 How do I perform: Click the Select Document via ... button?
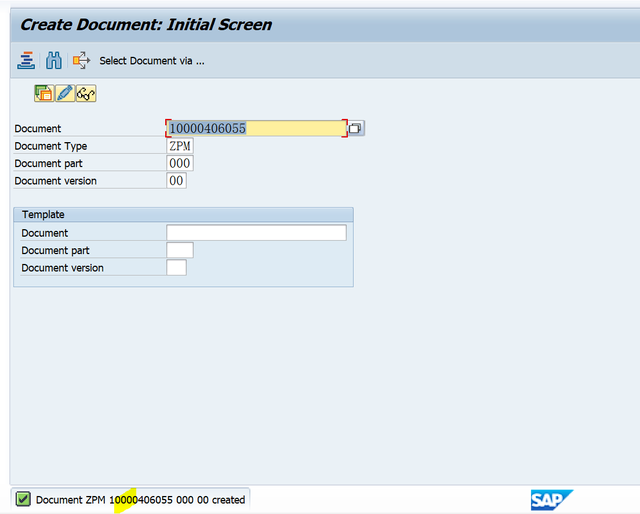click(152, 61)
